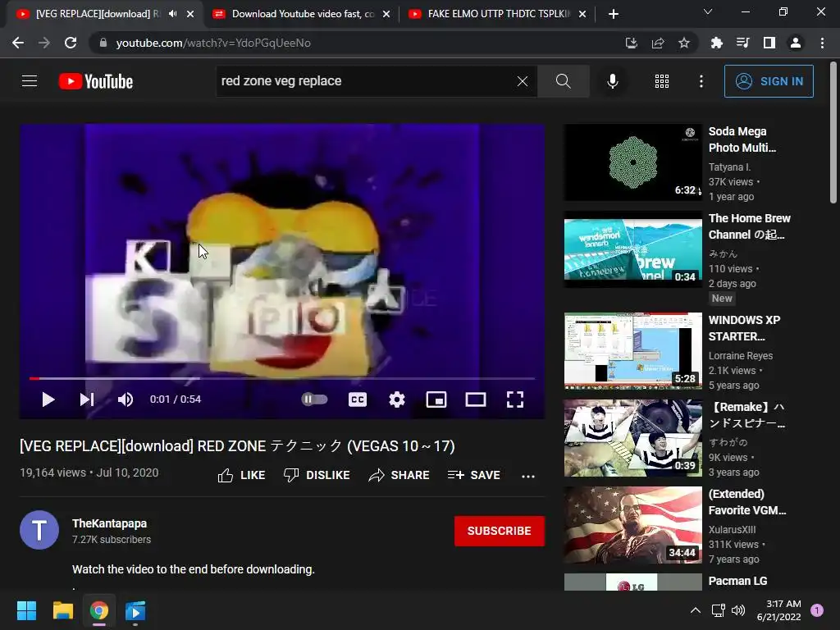Open the 0:39 Remake video thumbnail

632,438
